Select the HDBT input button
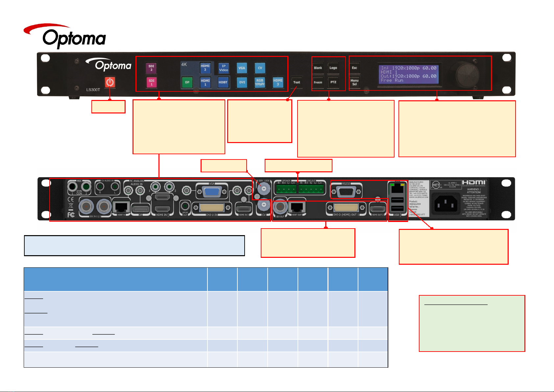 pos(223,82)
